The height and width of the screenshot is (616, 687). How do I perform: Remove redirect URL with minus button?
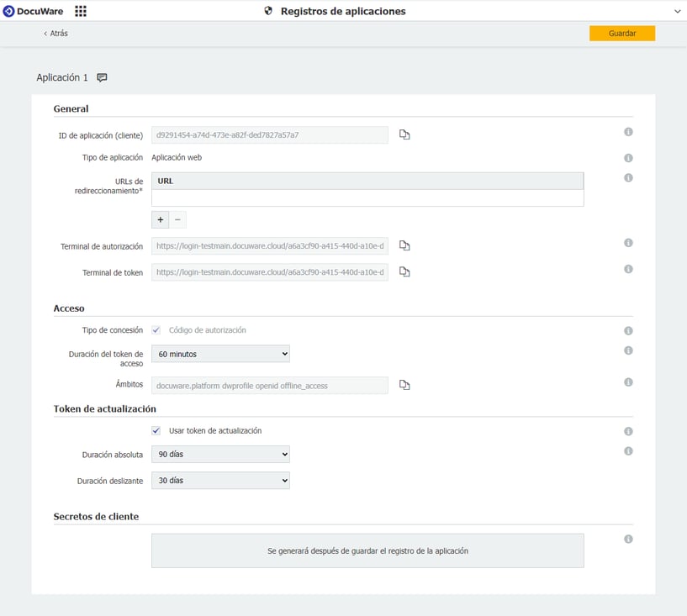click(177, 219)
